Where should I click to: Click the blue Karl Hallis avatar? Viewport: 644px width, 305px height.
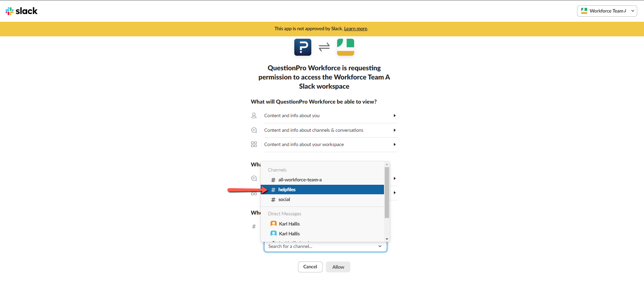tap(274, 233)
